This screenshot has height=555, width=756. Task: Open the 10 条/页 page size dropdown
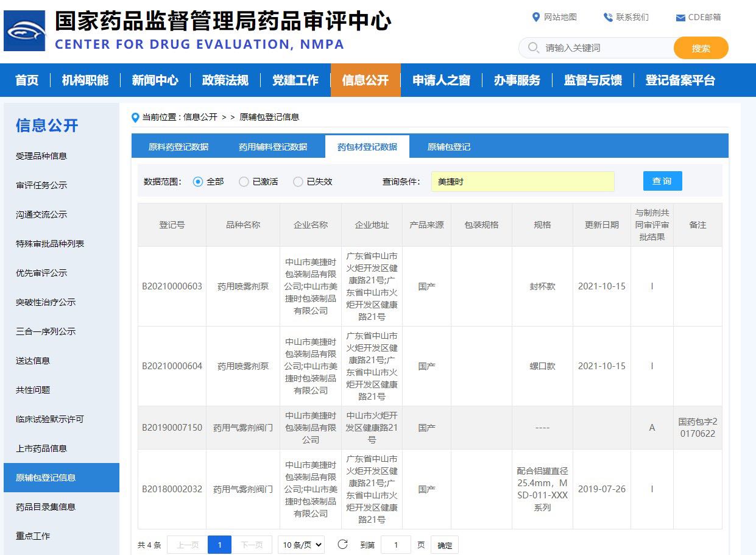[301, 545]
